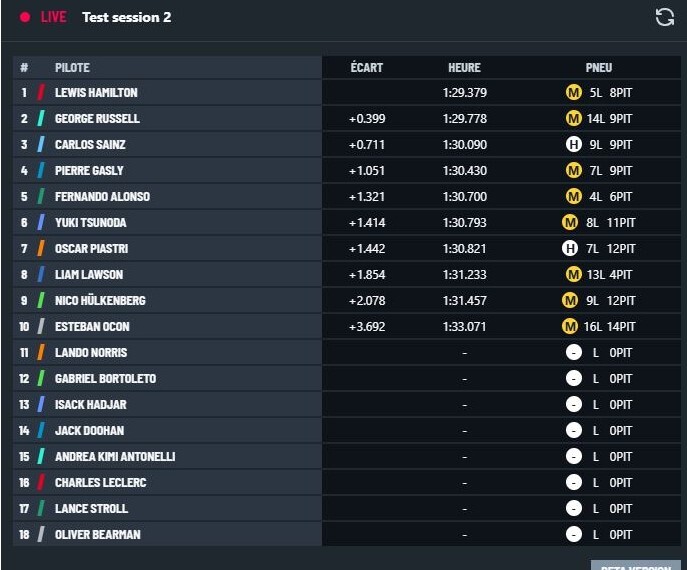The image size is (687, 570).
Task: Click the red LIVE indicator dot
Action: pos(25,17)
